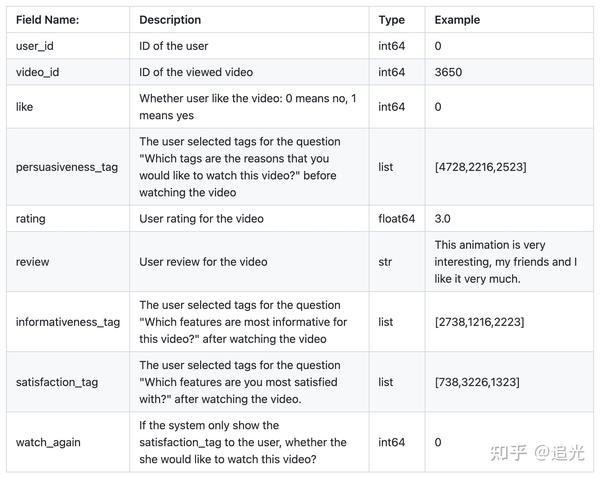Click the example value 3650

449,72
